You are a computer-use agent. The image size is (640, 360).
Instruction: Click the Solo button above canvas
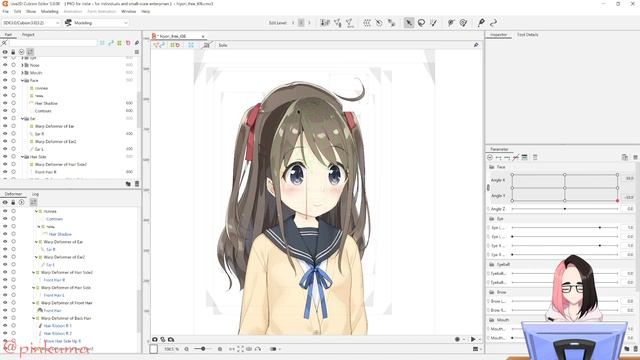[x=223, y=45]
